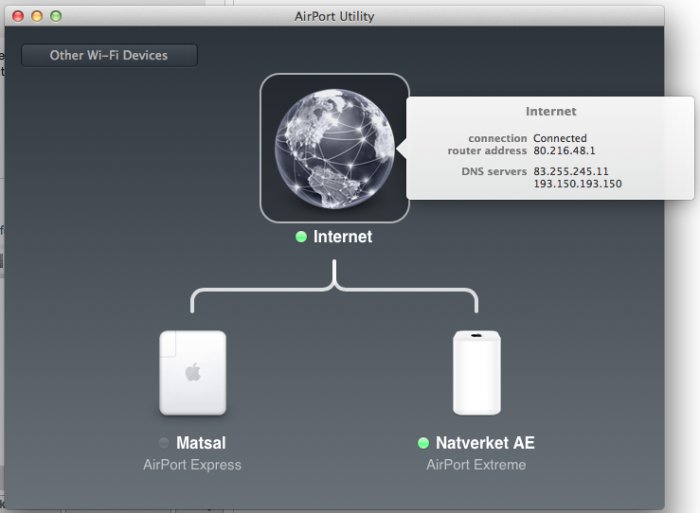Click the green status dot beside Natverket AE
700x513 pixels.
click(x=423, y=443)
